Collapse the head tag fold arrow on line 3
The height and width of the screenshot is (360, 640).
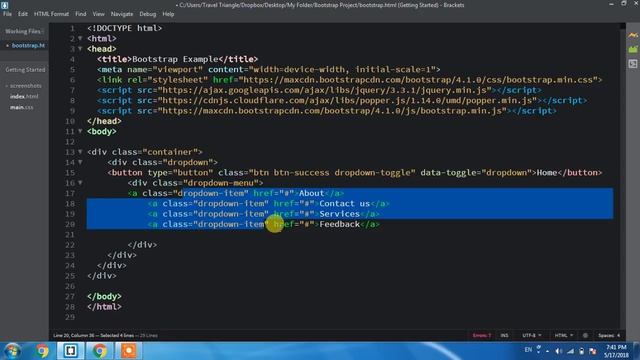point(80,49)
